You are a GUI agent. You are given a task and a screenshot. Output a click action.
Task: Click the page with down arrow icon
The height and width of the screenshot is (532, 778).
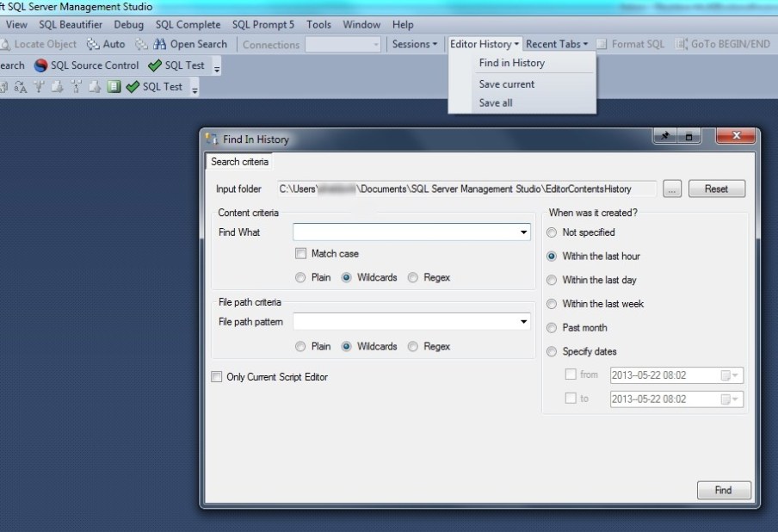58,87
